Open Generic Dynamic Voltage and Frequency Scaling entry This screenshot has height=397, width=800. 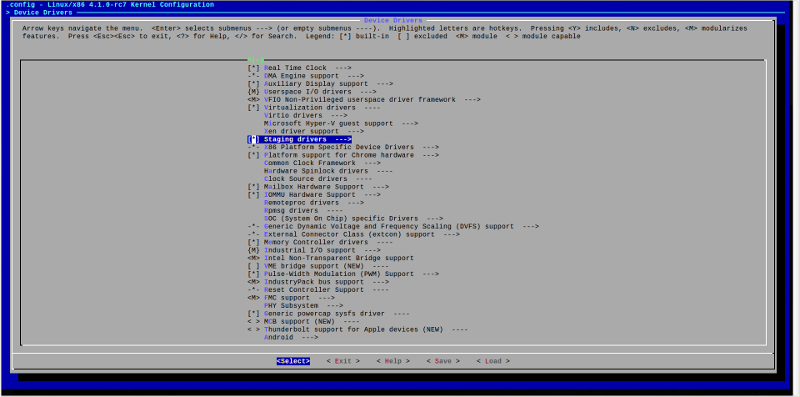(402, 227)
